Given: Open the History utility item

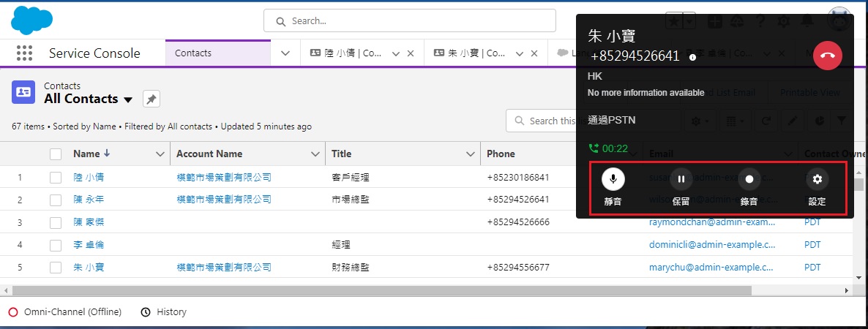Looking at the screenshot, I should 164,312.
